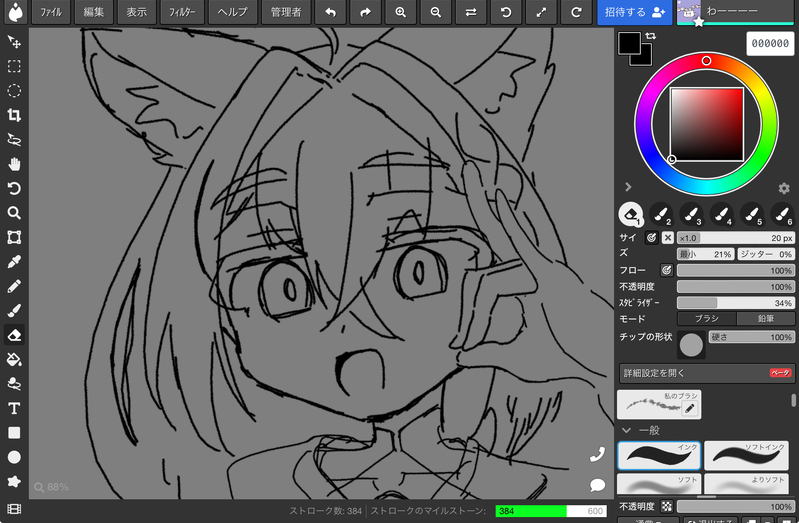This screenshot has height=523, width=799.
Task: Activate brush tool slot 2
Action: [x=661, y=214]
